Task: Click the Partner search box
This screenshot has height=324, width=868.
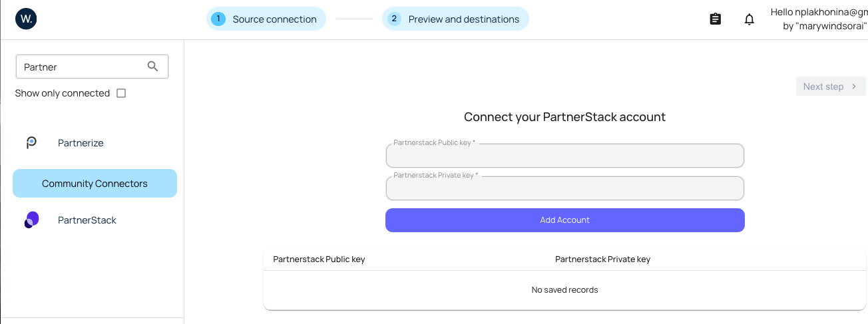Action: pos(92,67)
